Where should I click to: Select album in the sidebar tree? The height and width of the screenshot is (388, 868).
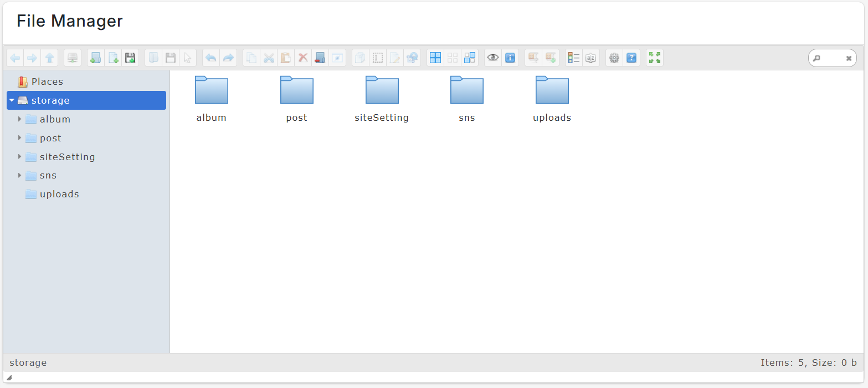click(86, 119)
